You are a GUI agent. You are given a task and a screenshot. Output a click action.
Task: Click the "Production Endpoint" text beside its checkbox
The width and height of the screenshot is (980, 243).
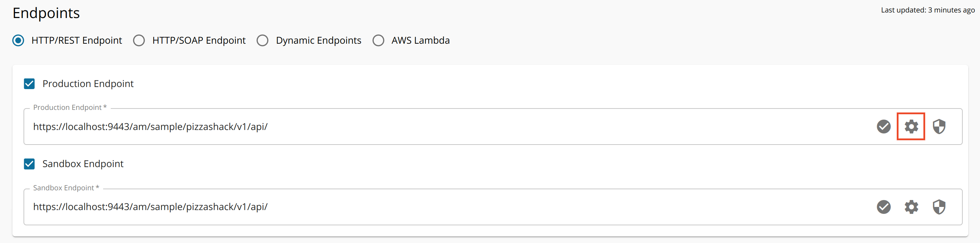[x=88, y=84]
